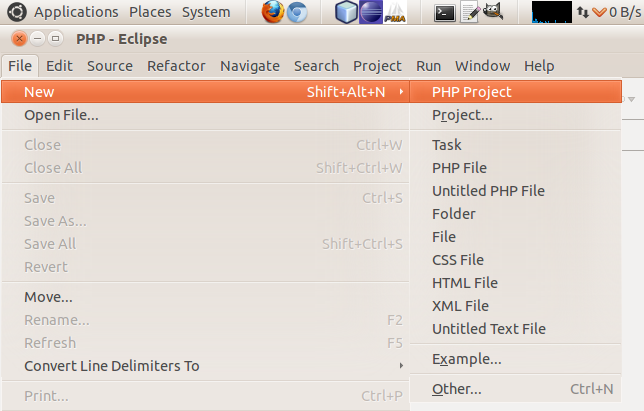Create an Untitled PHP File

click(515, 191)
